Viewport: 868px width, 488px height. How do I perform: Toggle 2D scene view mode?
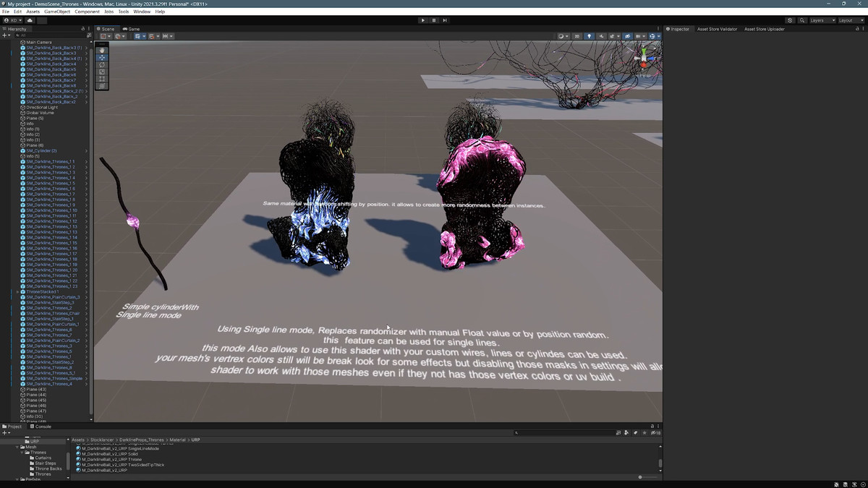[576, 36]
